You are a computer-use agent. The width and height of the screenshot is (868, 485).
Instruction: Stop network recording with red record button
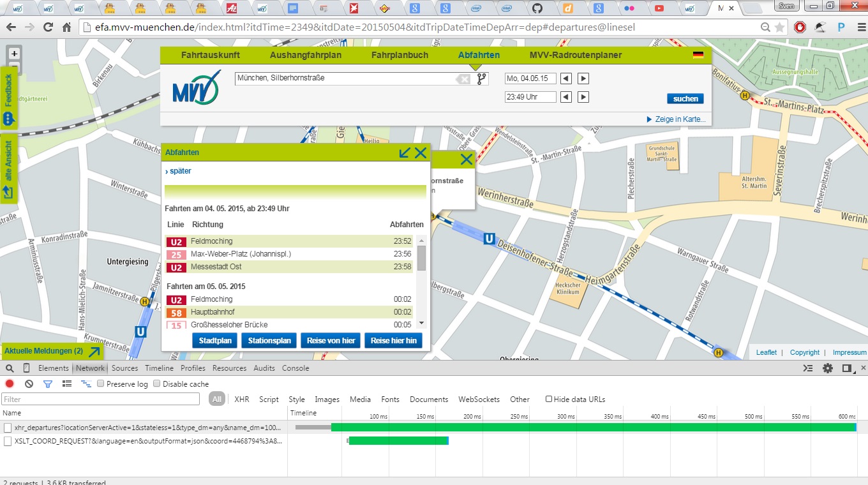pyautogui.click(x=10, y=384)
